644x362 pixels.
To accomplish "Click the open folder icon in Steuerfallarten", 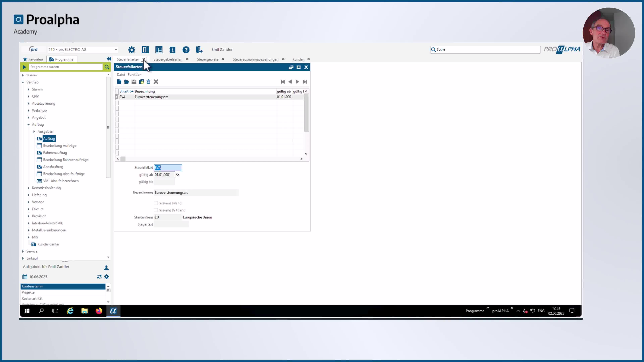I will tap(126, 82).
